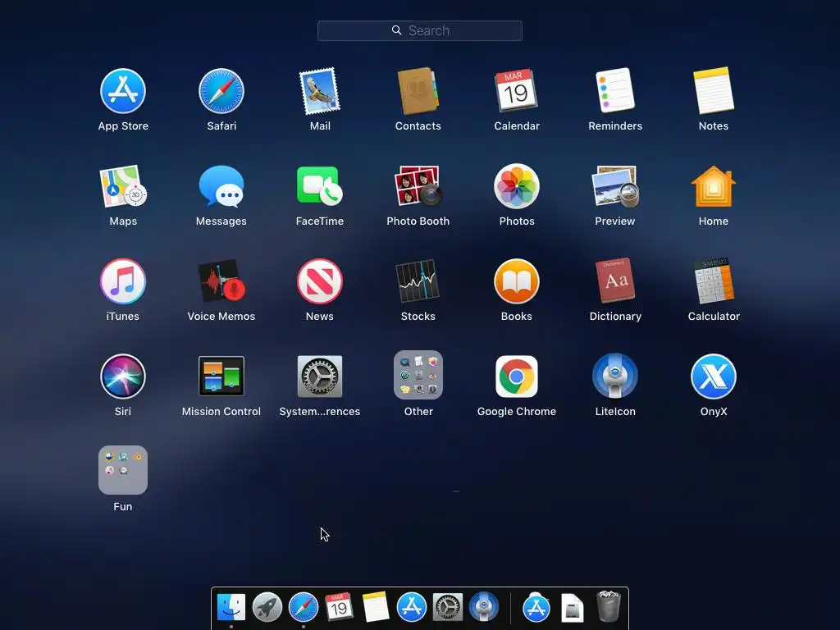The image size is (840, 630).
Task: Open Notes from the Dock
Action: [x=375, y=607]
